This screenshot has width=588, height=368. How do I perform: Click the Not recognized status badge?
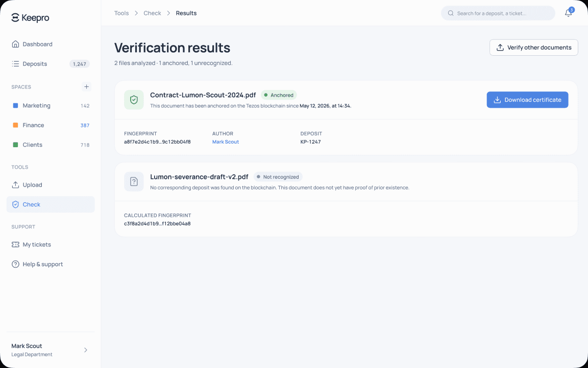point(278,177)
